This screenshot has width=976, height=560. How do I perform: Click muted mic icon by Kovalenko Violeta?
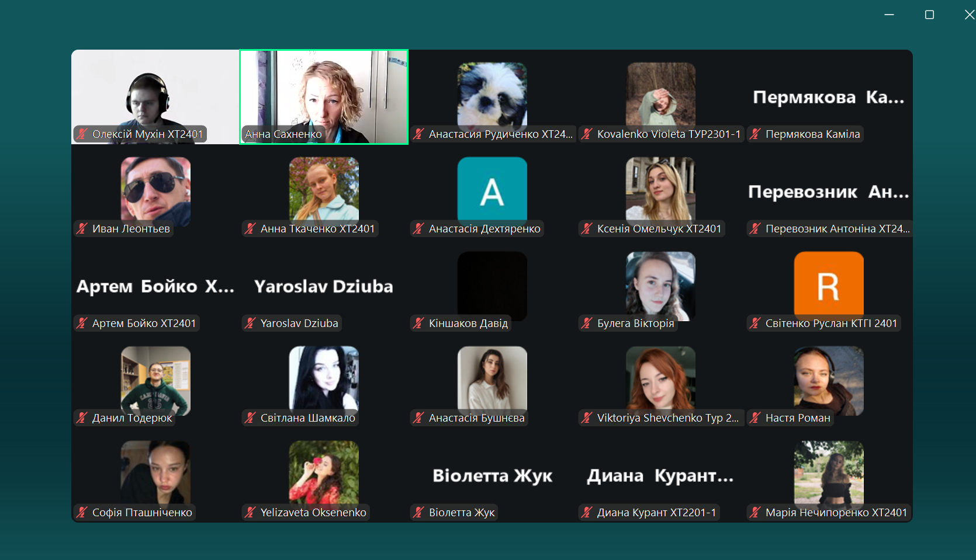(x=587, y=134)
